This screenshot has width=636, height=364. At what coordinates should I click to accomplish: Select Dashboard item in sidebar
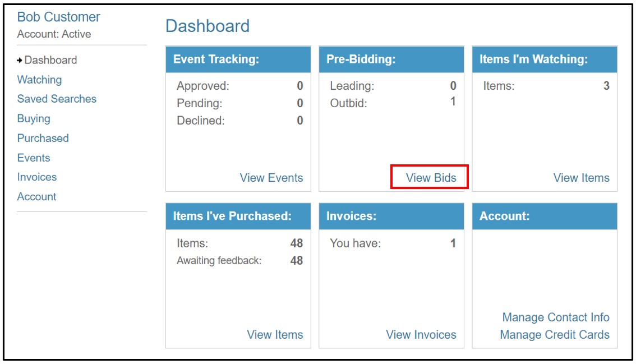[50, 61]
